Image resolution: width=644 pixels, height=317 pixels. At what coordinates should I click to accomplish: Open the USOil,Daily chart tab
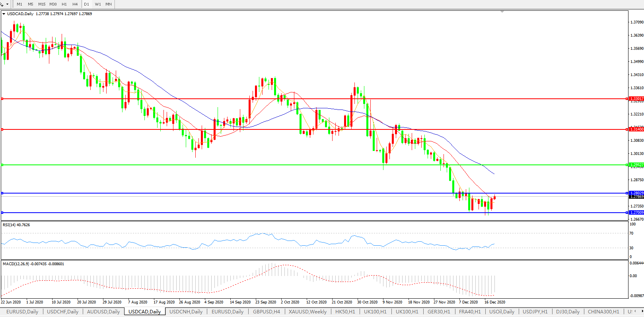(502, 312)
